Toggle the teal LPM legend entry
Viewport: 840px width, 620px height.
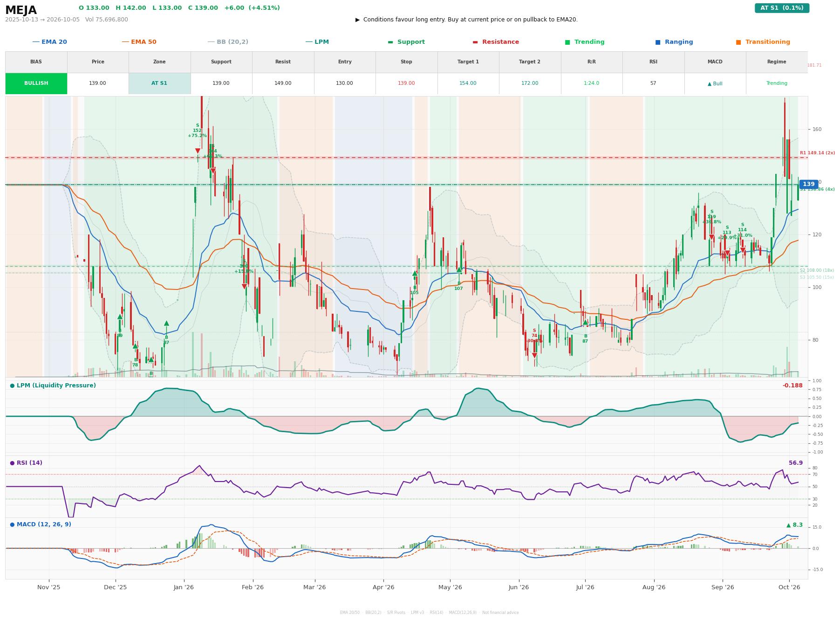click(317, 42)
